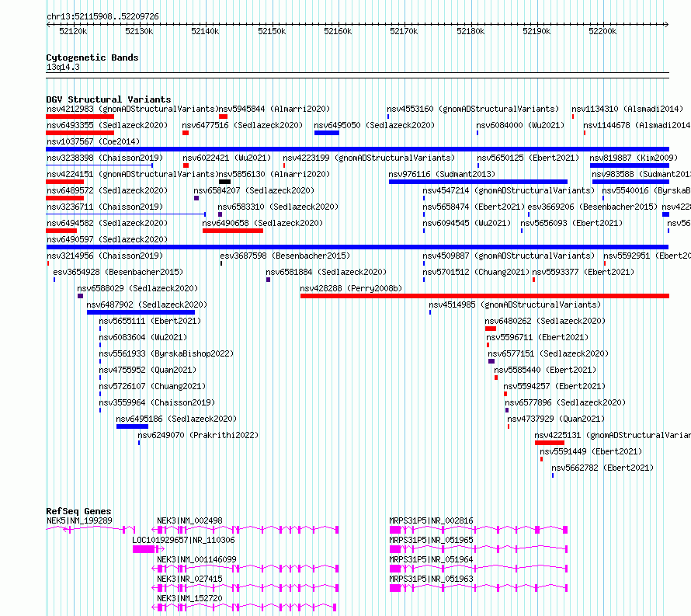Select the NEK3|NM_152720 transcript label
Image resolution: width=691 pixels, height=616 pixels.
(x=190, y=598)
